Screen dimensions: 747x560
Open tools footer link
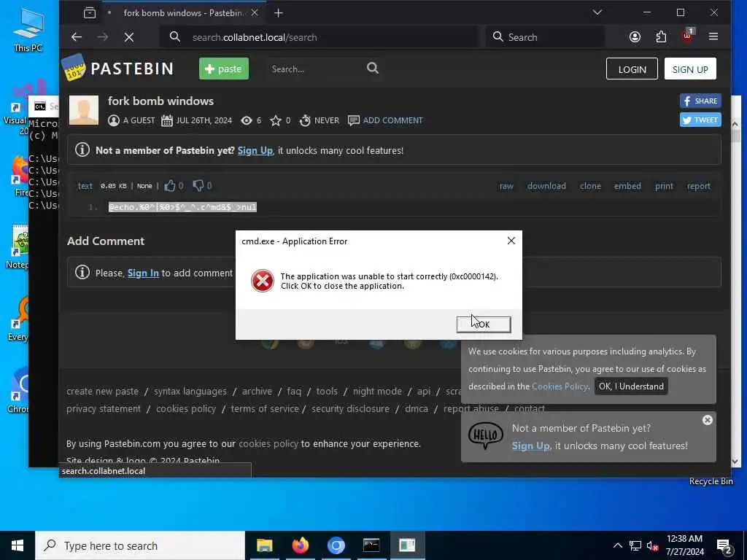pyautogui.click(x=327, y=392)
